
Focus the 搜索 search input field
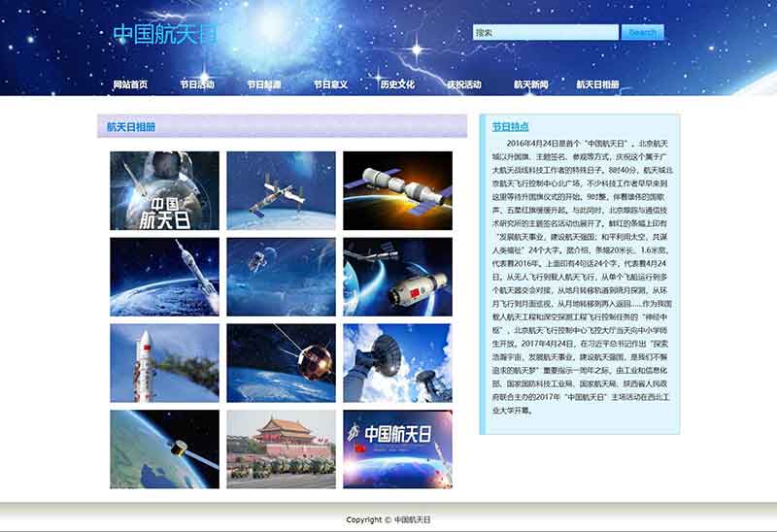point(546,32)
